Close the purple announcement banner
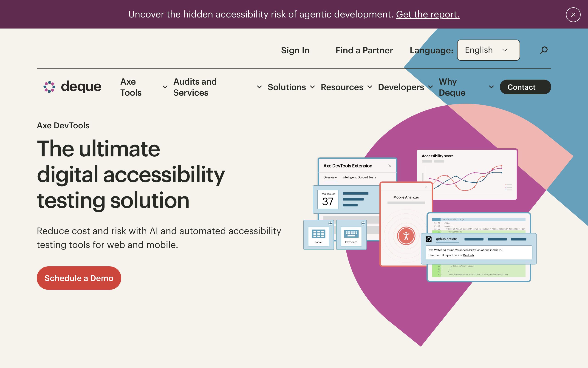Screen dimensions: 588x368 click(x=573, y=14)
